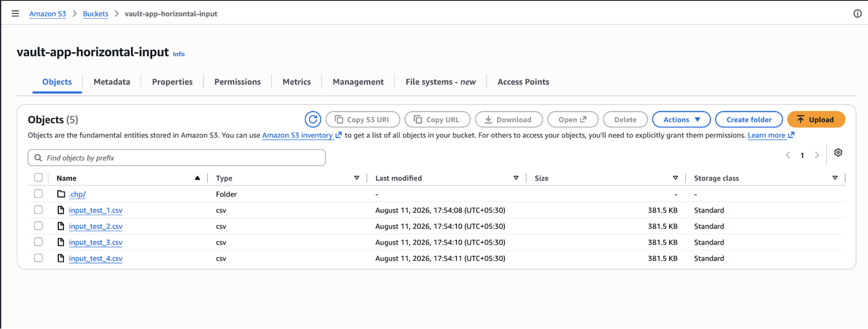Sort by Size column arrow

click(675, 178)
